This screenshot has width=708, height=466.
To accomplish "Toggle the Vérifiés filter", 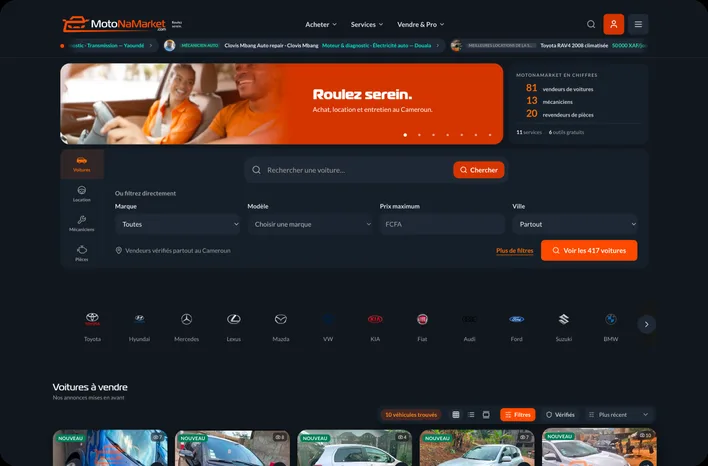I will [560, 415].
